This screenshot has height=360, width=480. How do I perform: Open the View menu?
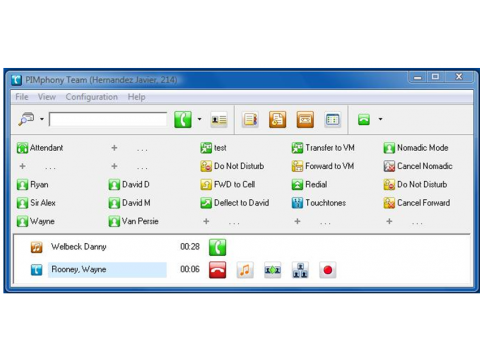[47, 97]
